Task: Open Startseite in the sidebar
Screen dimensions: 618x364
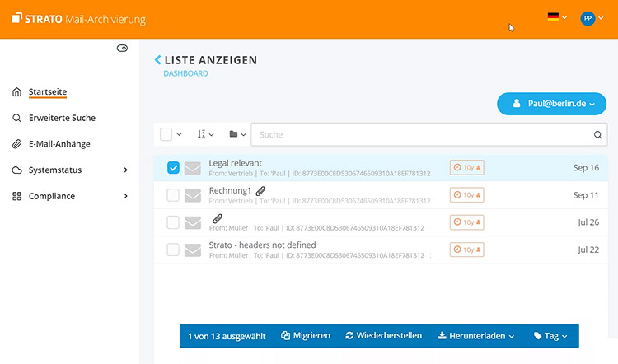Action: tap(48, 91)
